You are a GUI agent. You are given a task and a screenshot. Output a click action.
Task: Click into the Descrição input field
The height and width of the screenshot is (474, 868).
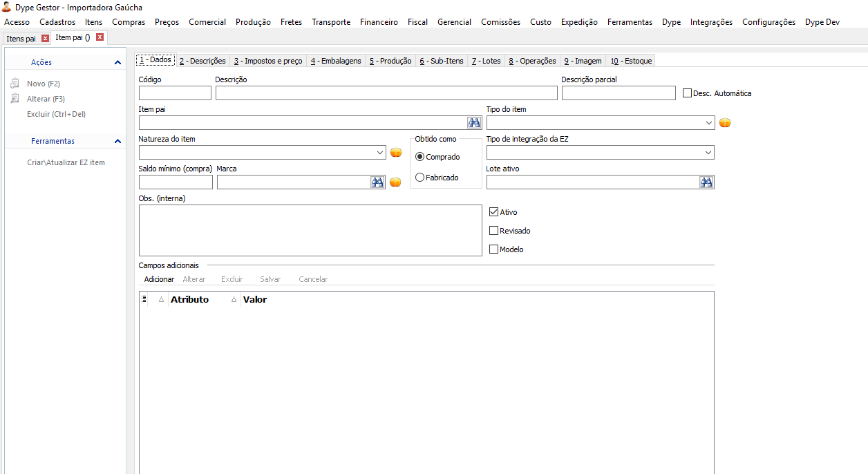pos(386,93)
